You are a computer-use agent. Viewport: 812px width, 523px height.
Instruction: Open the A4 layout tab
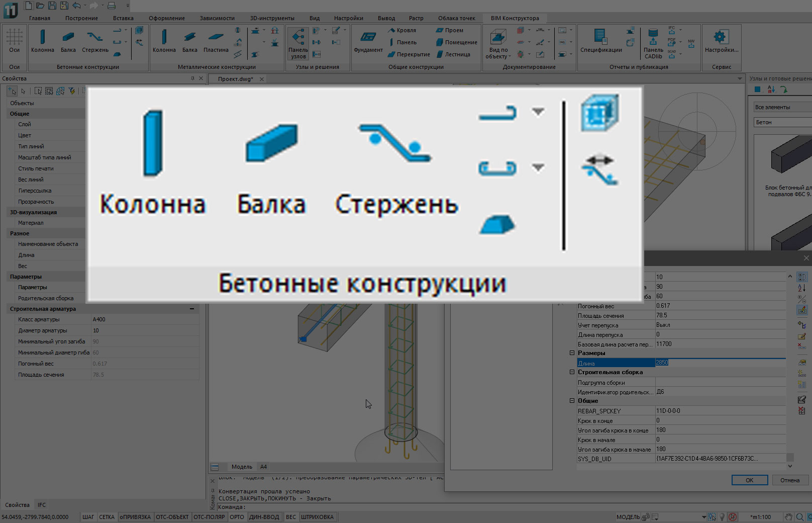click(x=263, y=467)
